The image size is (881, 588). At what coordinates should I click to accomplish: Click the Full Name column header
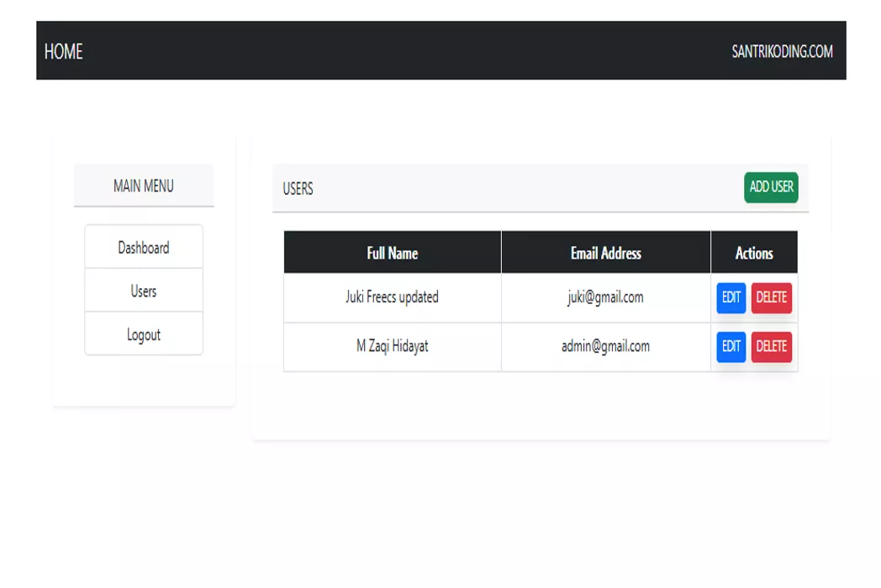click(393, 252)
